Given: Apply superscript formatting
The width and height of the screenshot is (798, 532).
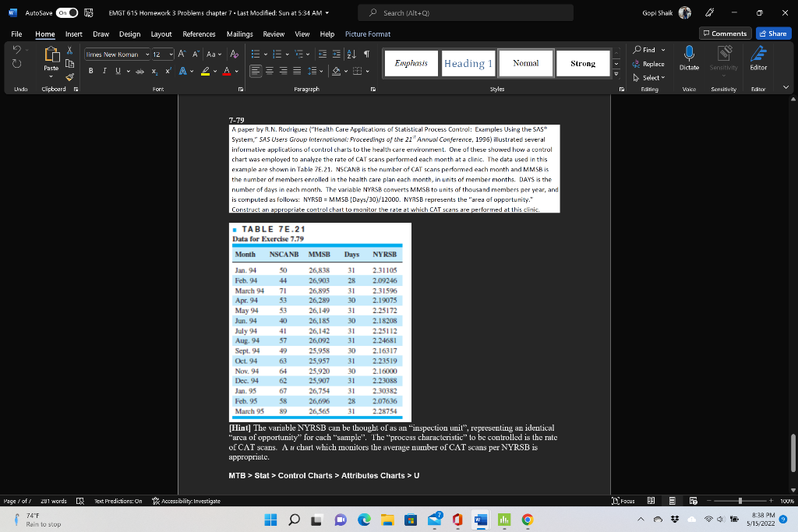Looking at the screenshot, I should pos(168,71).
